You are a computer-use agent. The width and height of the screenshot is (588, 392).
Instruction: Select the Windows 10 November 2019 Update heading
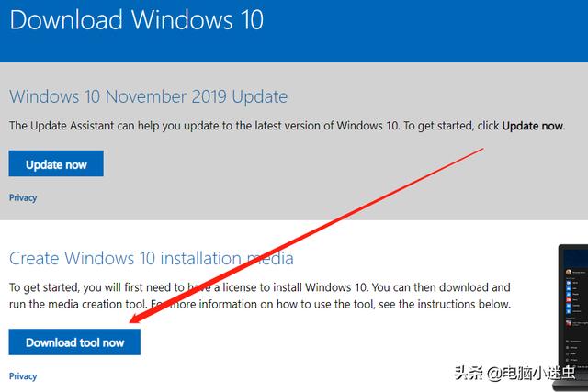149,96
